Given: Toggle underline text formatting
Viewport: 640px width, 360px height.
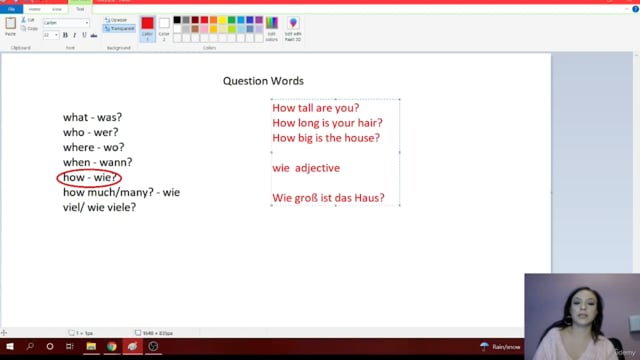Looking at the screenshot, I should (x=84, y=35).
